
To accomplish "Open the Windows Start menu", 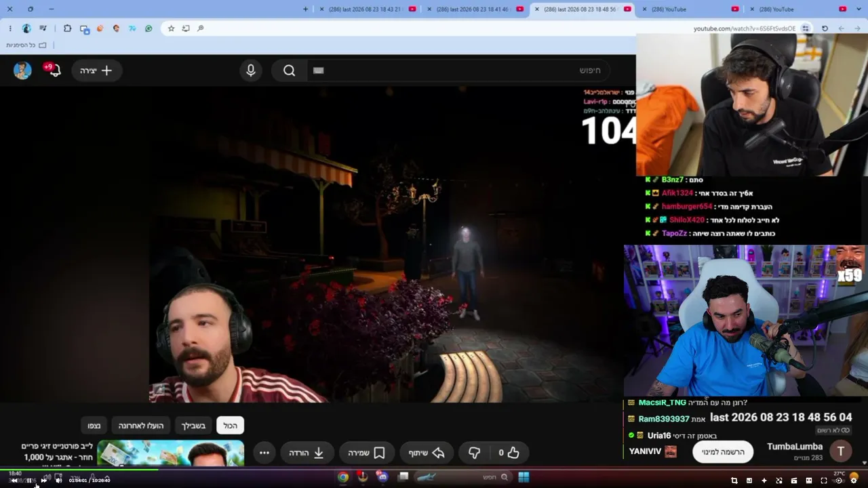I will coord(524,477).
